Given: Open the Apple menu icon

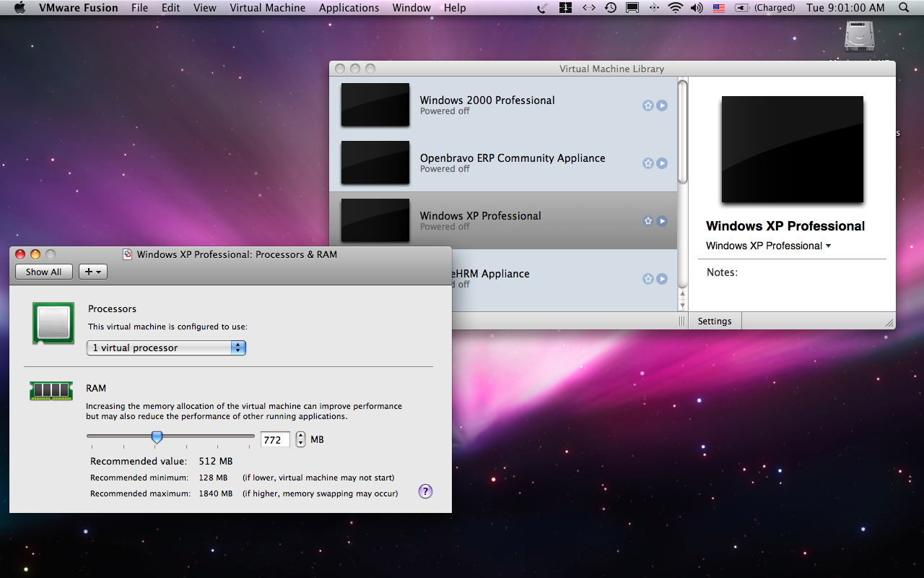Looking at the screenshot, I should coord(20,8).
